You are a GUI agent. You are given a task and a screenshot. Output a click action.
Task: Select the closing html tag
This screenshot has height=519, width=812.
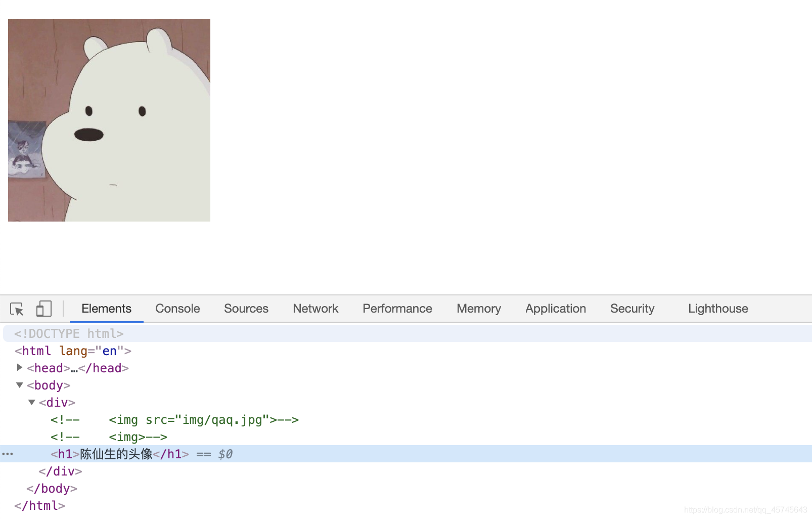click(x=39, y=506)
